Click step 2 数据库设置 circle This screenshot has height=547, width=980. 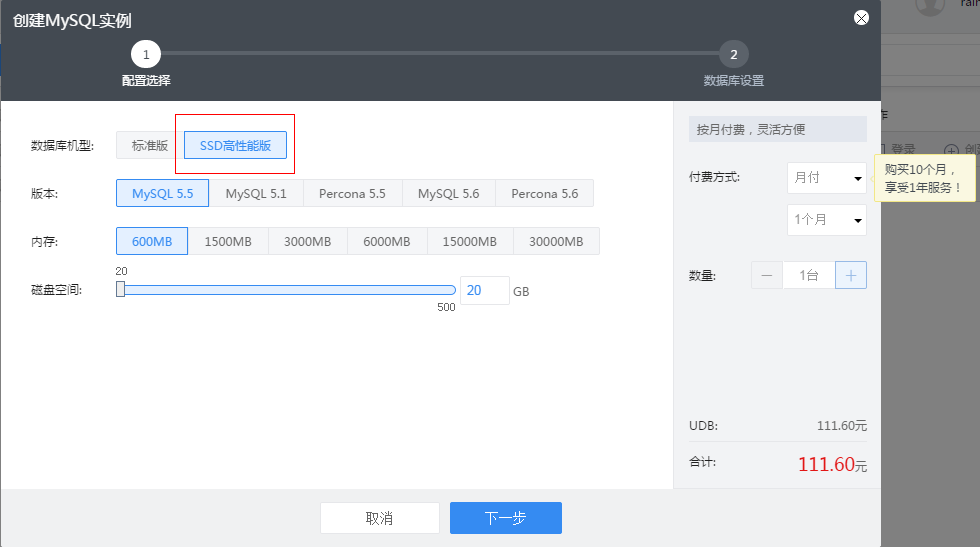(x=734, y=54)
